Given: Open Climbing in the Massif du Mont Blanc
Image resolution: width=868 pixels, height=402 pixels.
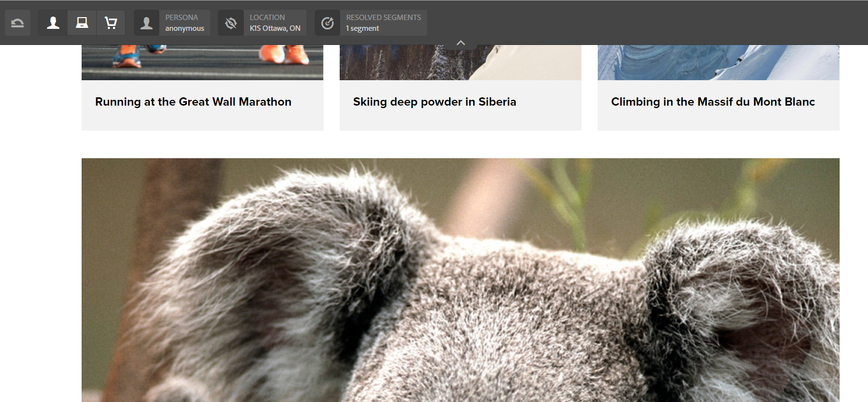Looking at the screenshot, I should pos(713,102).
